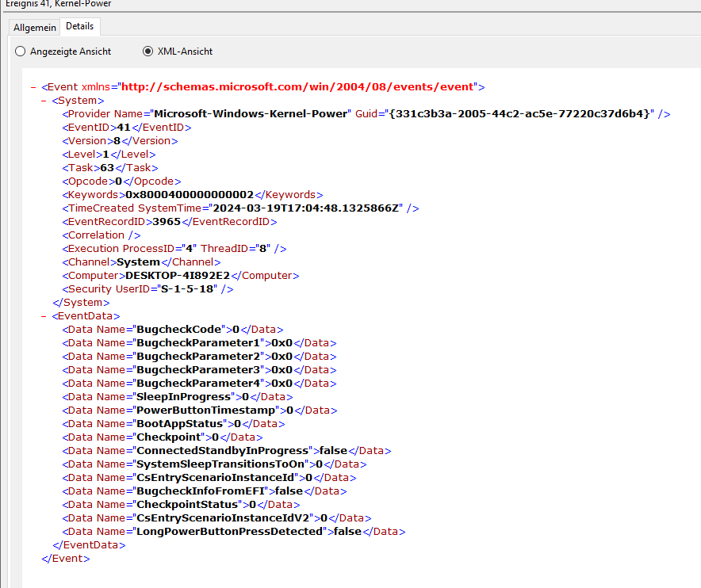Click the CheckpointStatus data line
This screenshot has height=588, width=701.
(181, 505)
